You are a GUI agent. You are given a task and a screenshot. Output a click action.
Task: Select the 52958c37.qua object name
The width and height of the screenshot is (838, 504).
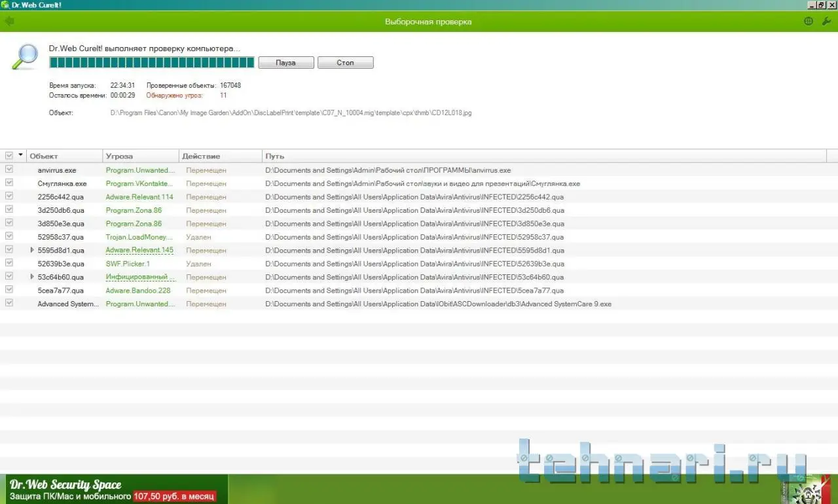(x=61, y=237)
